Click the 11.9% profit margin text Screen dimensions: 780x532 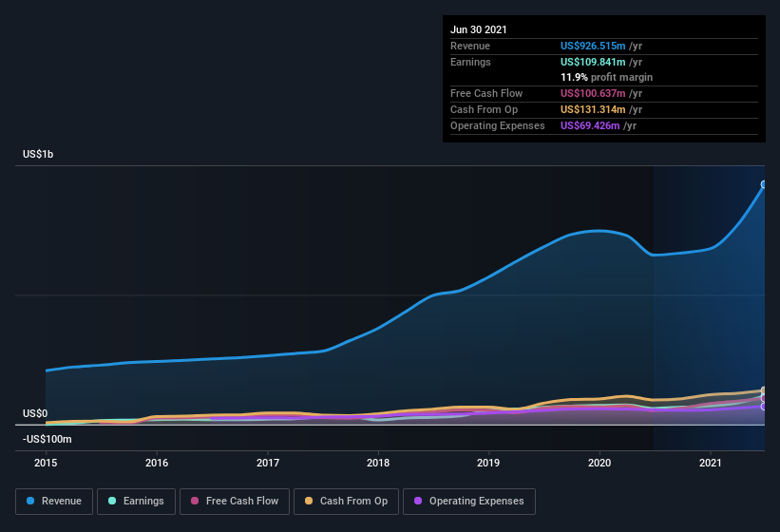(x=606, y=78)
